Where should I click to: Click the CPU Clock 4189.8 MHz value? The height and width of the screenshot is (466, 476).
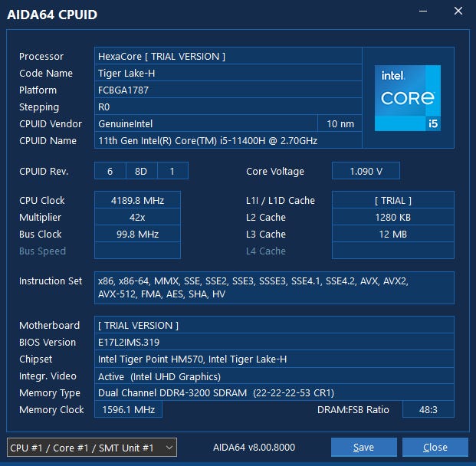pyautogui.click(x=137, y=200)
